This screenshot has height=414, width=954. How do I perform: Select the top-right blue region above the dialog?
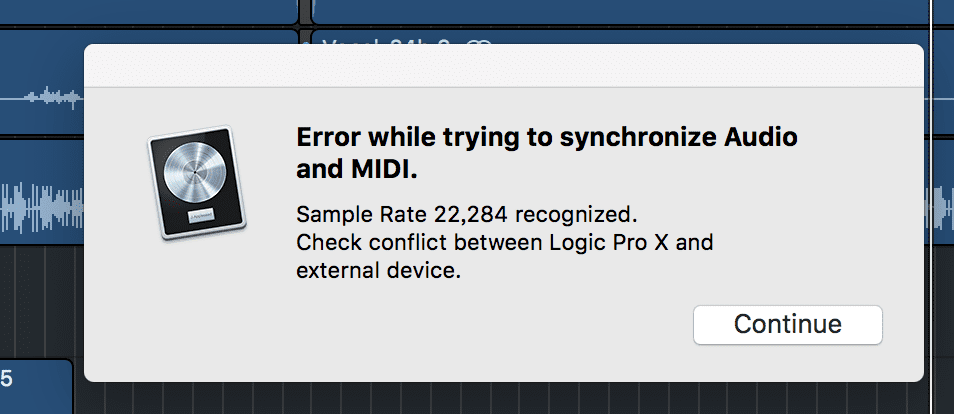coord(621,12)
